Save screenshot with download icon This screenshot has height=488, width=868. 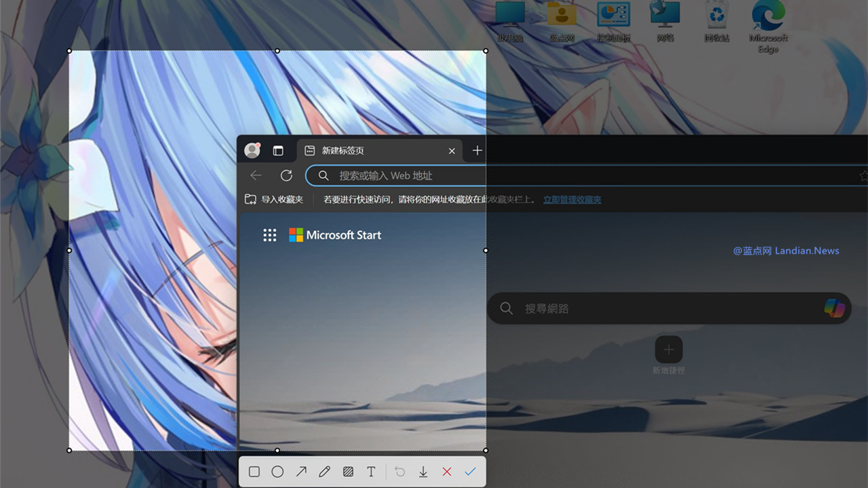tap(423, 472)
